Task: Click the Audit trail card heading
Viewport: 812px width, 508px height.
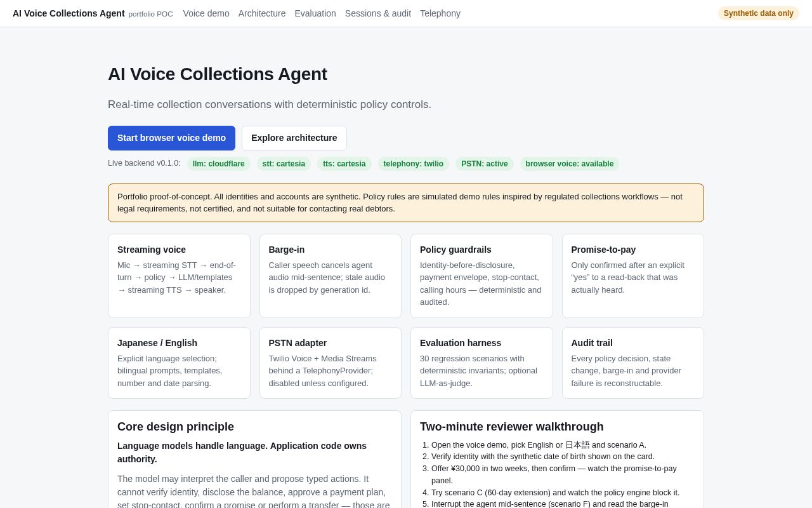Action: 592,343
